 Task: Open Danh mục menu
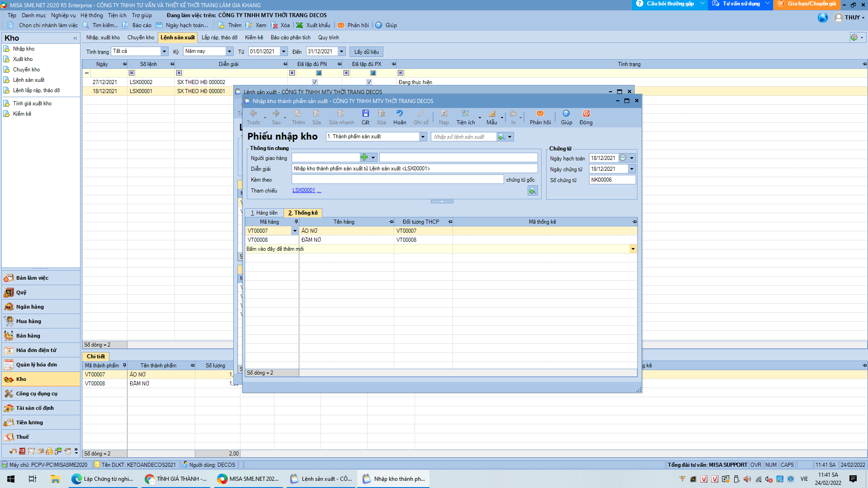click(33, 15)
